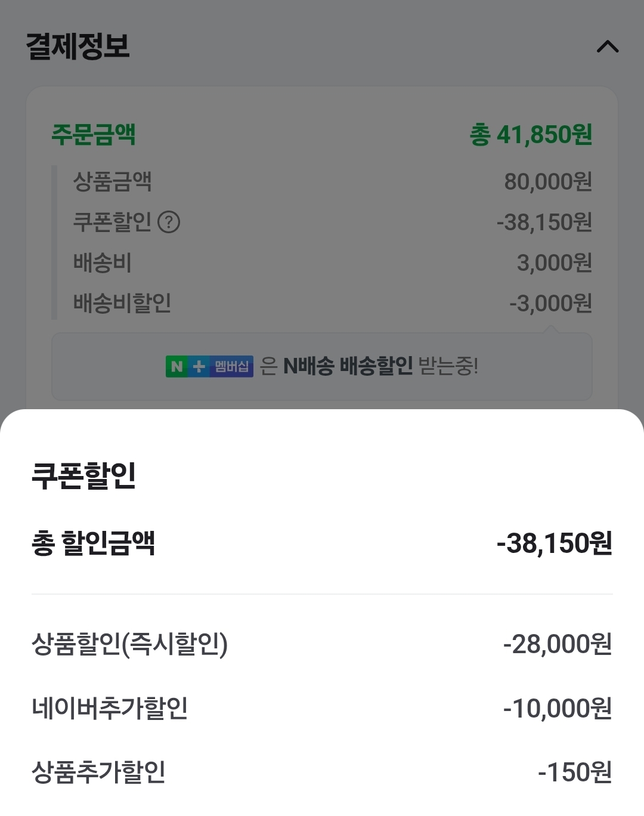Select the 80,000원 product price
The image size is (644, 816).
548,181
